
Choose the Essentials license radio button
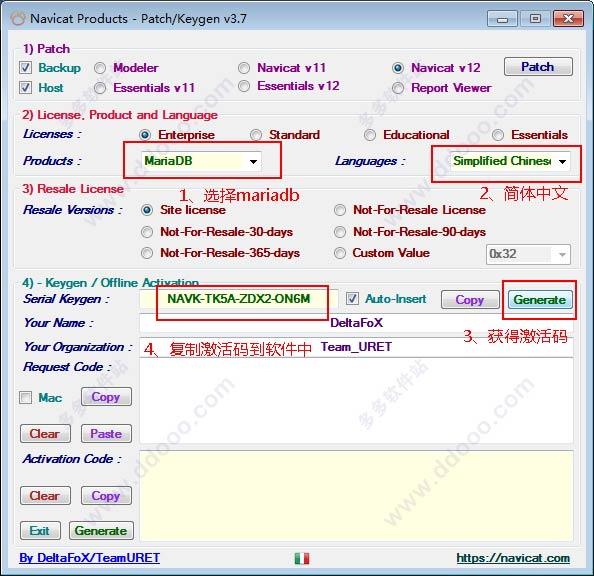[x=498, y=135]
